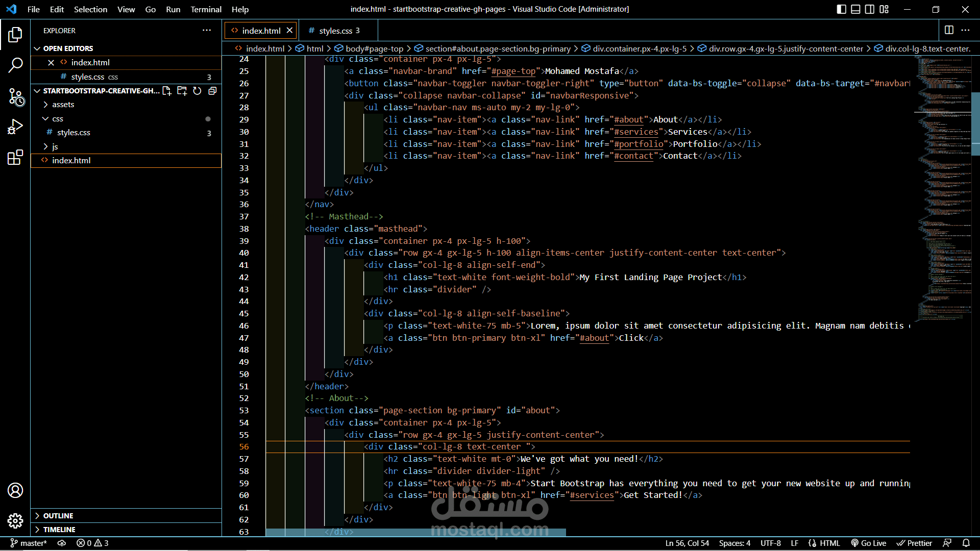This screenshot has width=980, height=551.
Task: Refresh the explorer file tree
Action: pos(197,91)
